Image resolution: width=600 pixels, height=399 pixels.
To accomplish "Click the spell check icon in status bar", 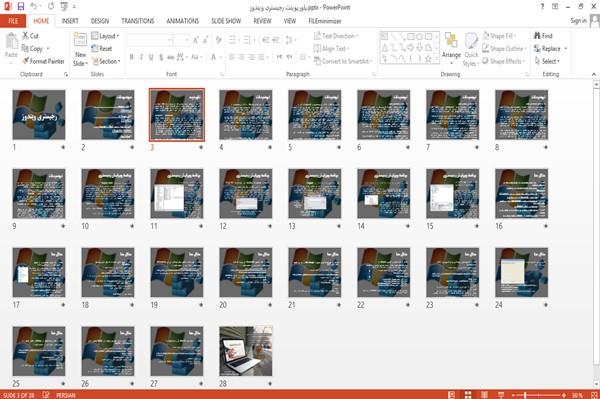I will (x=46, y=395).
